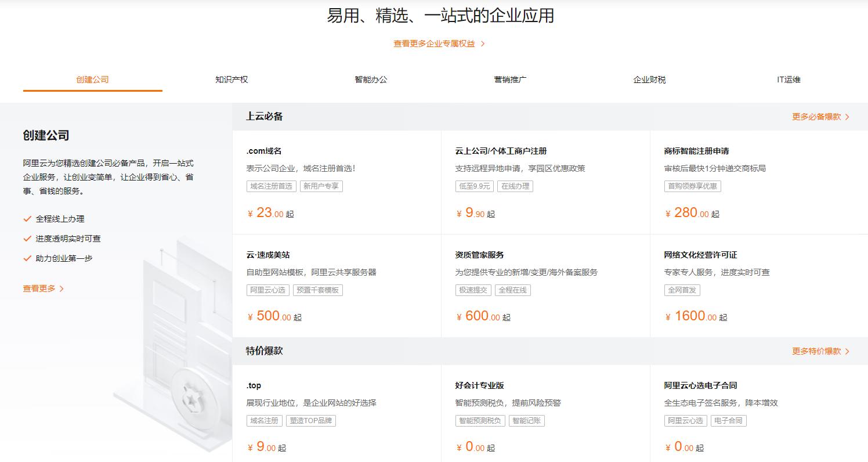Switch to the IT运维 tab
The width and height of the screenshot is (868, 462).
tap(789, 80)
